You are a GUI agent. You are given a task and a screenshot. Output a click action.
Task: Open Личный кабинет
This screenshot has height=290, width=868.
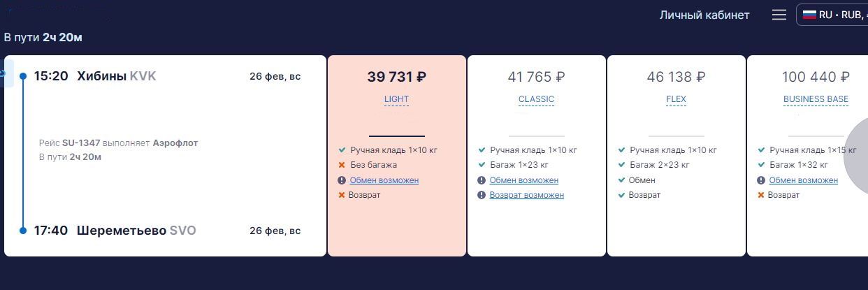click(704, 15)
